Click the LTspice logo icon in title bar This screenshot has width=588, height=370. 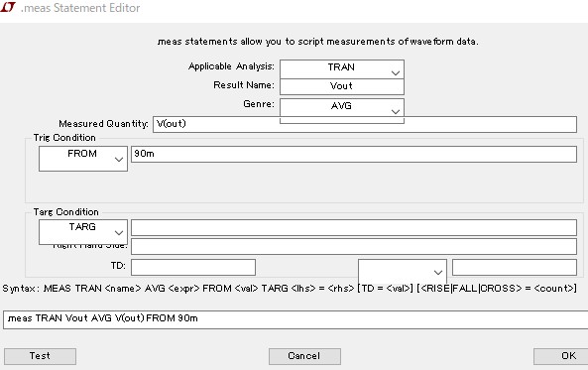pos(8,7)
